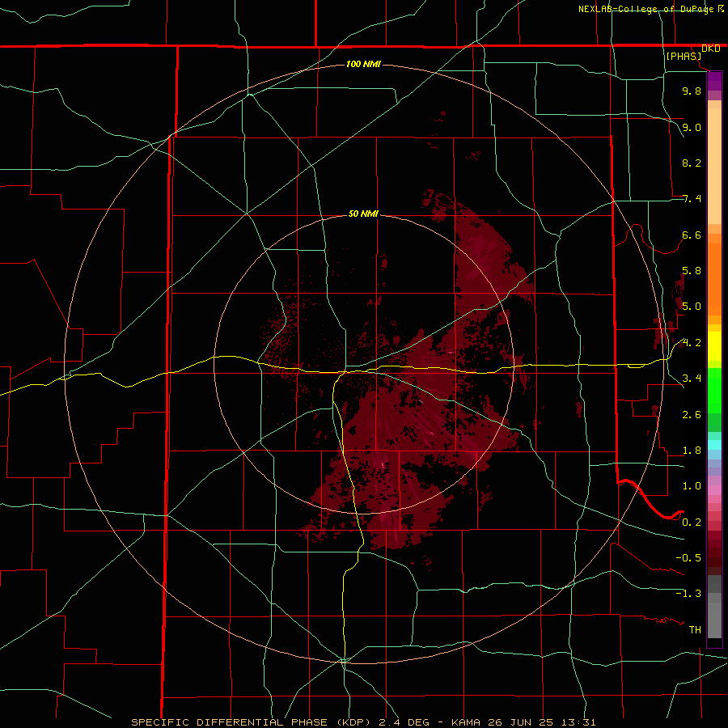
Task: Click the "[PHAS]" label above the color scale
Action: point(684,56)
